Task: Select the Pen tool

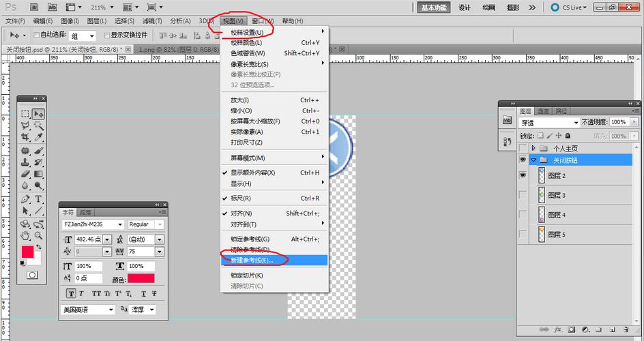Action: click(x=25, y=199)
